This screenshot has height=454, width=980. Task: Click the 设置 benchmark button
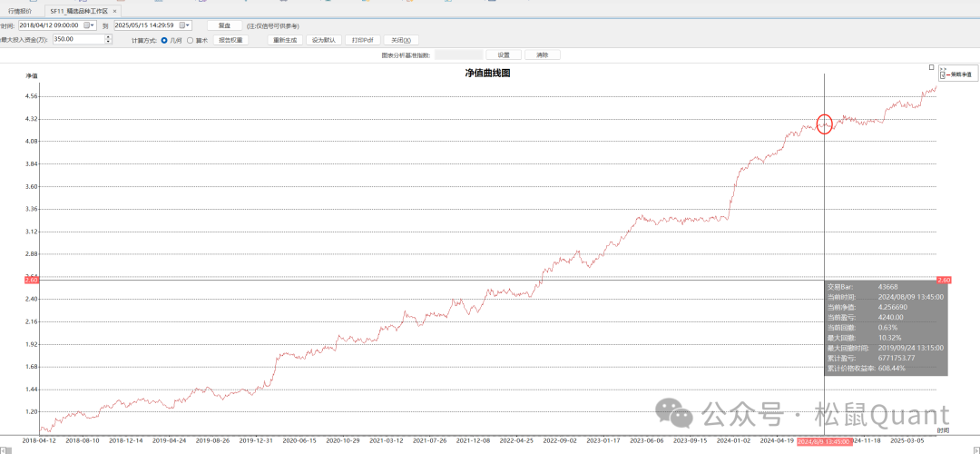click(504, 54)
